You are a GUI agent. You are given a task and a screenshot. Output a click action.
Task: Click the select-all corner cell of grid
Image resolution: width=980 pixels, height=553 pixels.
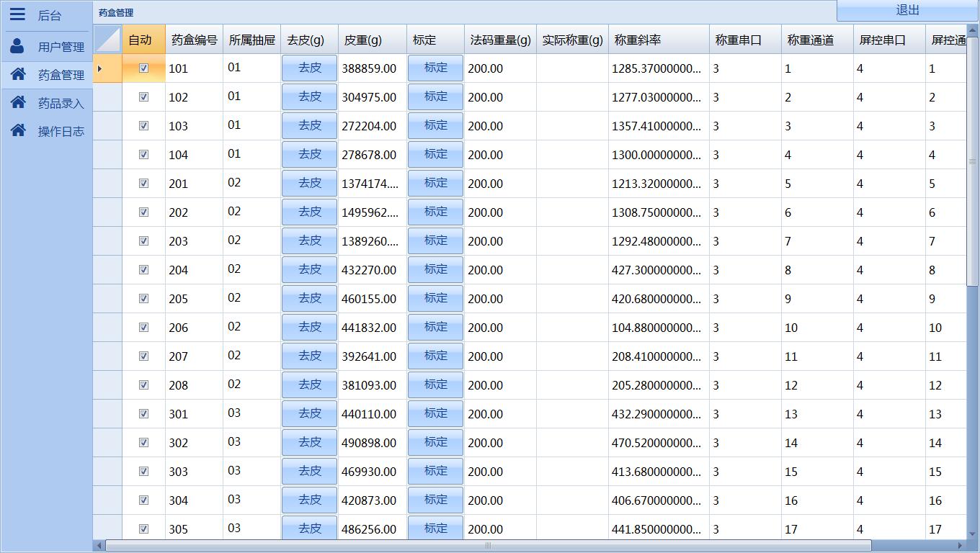(107, 40)
